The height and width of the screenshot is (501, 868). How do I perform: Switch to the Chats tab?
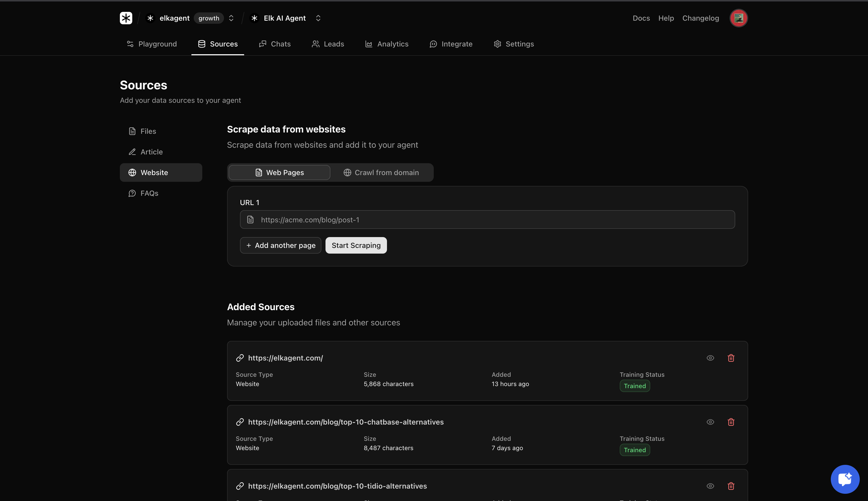pyautogui.click(x=275, y=44)
